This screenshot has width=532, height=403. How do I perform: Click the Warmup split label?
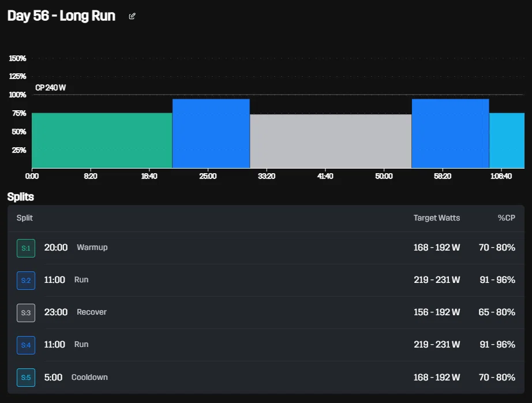click(x=92, y=248)
